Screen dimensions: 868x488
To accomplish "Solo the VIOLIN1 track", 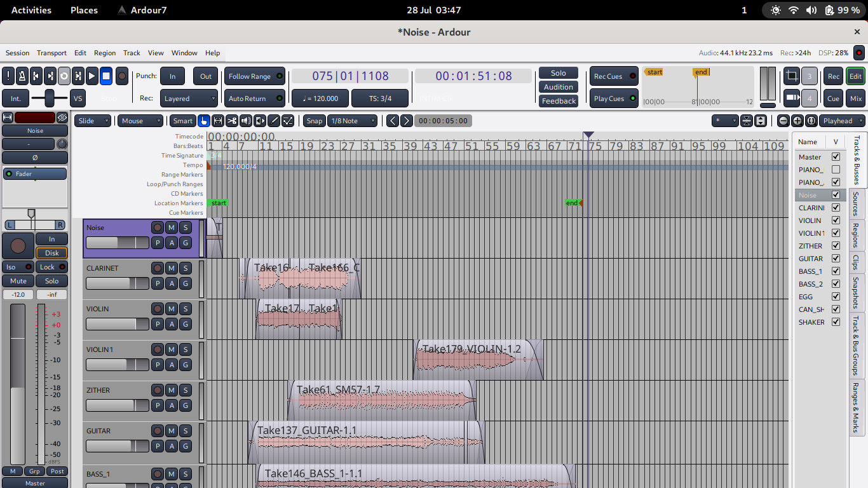I will 186,349.
